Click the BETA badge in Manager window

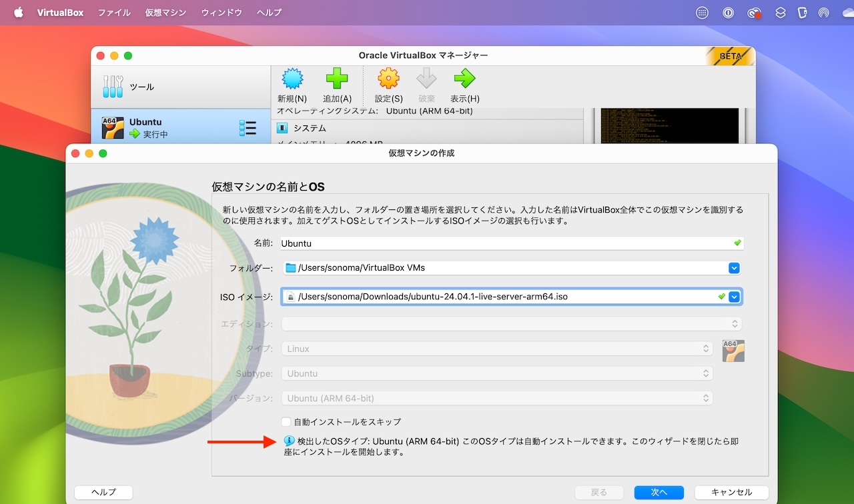[x=731, y=56]
